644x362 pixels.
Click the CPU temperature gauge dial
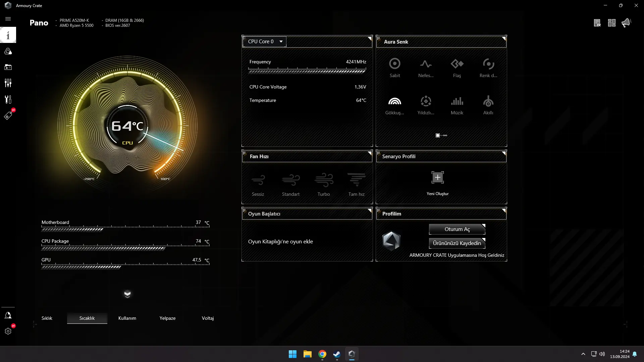click(127, 126)
